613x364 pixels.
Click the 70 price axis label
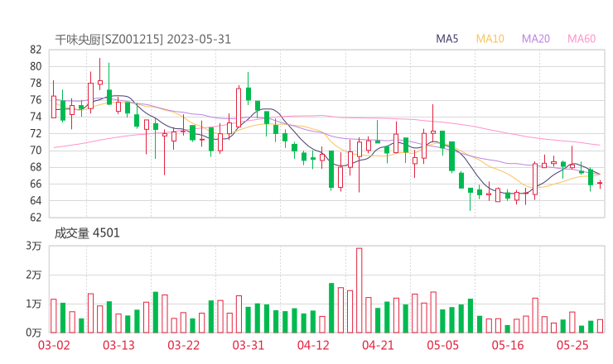36,151
